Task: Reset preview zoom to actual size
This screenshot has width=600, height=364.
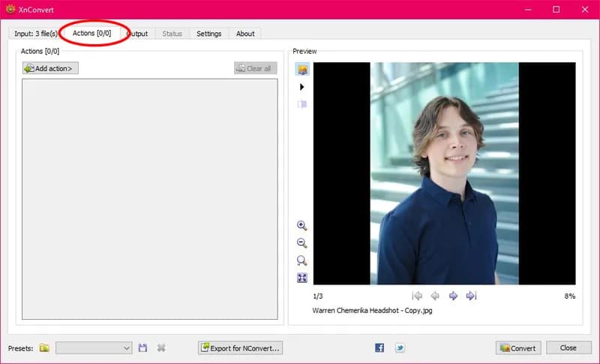Action: (302, 261)
